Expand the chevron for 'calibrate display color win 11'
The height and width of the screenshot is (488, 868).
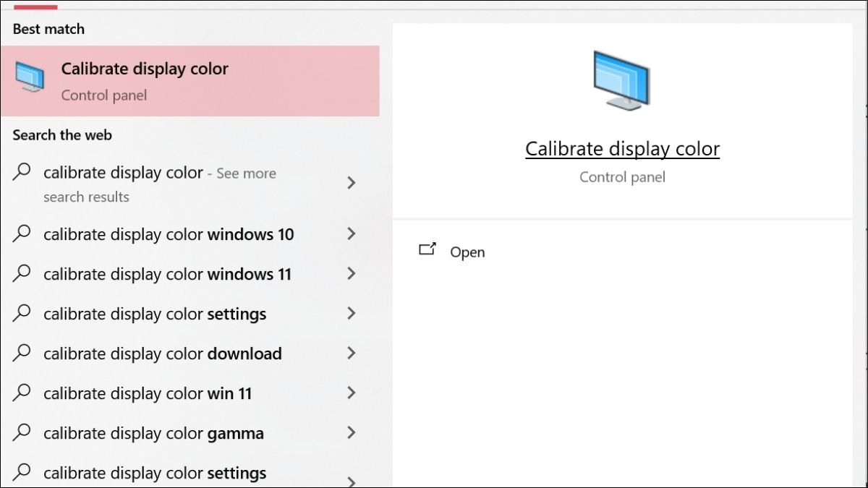point(352,393)
